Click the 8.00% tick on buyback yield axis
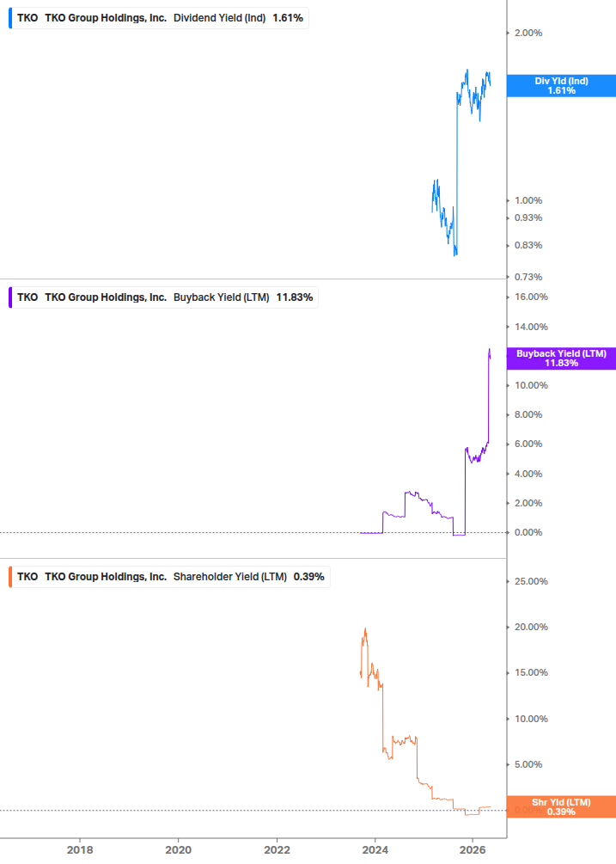 point(528,415)
